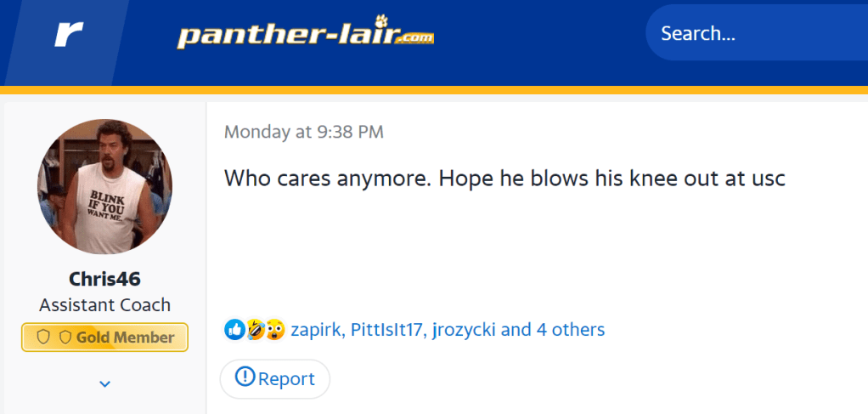Open zapirk's profile from reactions list
The height and width of the screenshot is (414, 868).
click(x=314, y=329)
